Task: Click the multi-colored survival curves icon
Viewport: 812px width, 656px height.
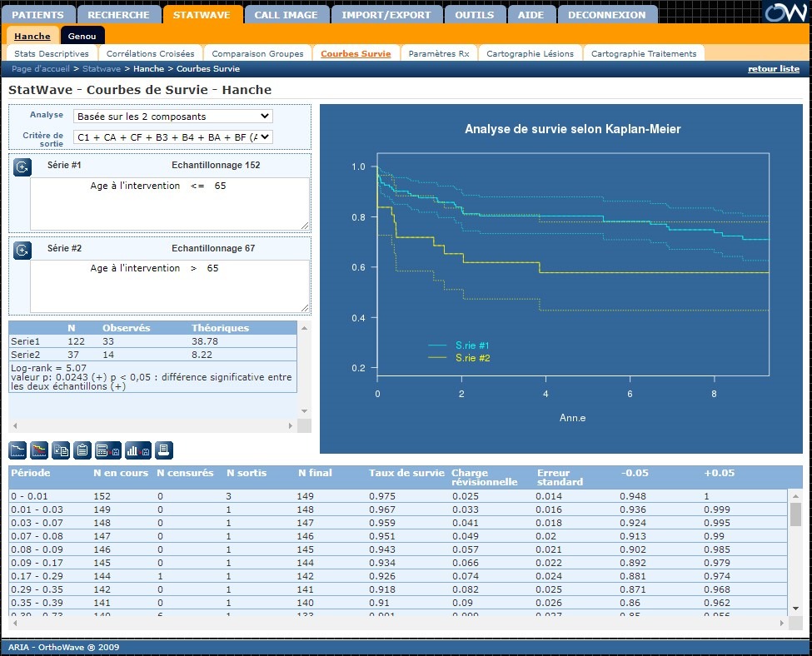Action: tap(39, 450)
